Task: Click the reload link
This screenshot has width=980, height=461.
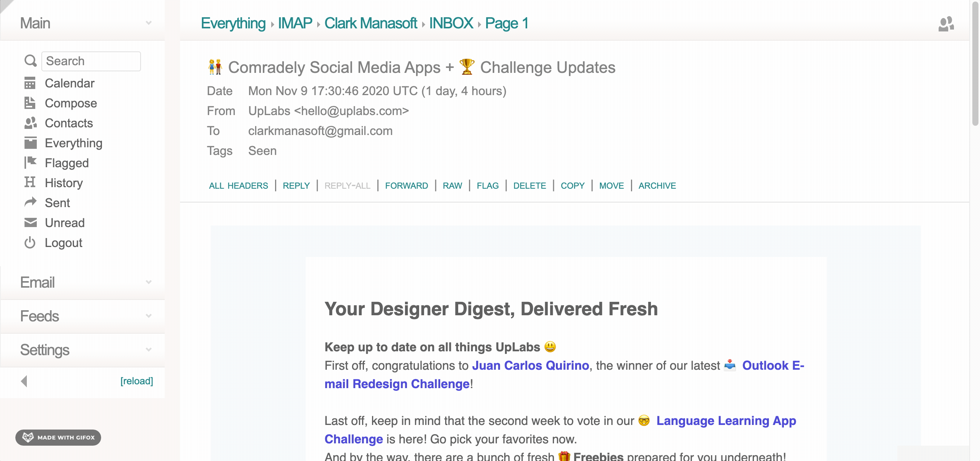Action: point(136,381)
